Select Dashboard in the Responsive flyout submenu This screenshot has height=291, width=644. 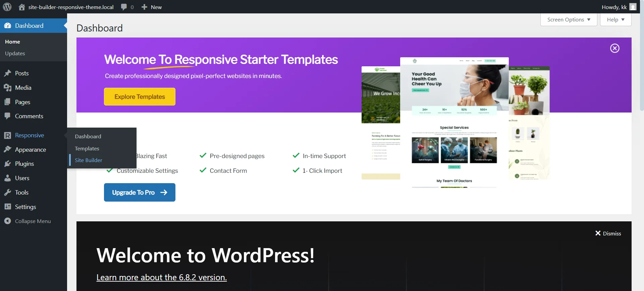tap(88, 136)
